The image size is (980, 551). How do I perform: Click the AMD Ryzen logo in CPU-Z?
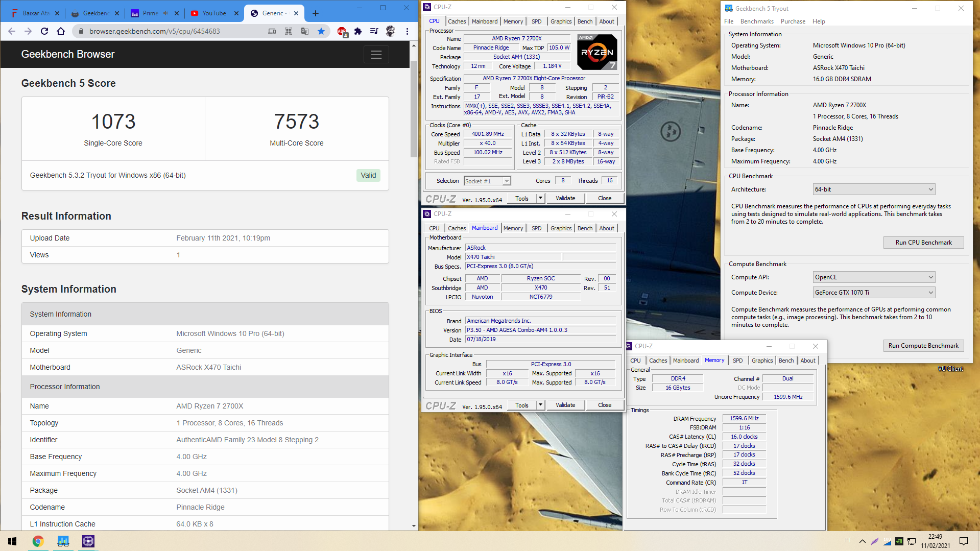pyautogui.click(x=597, y=52)
